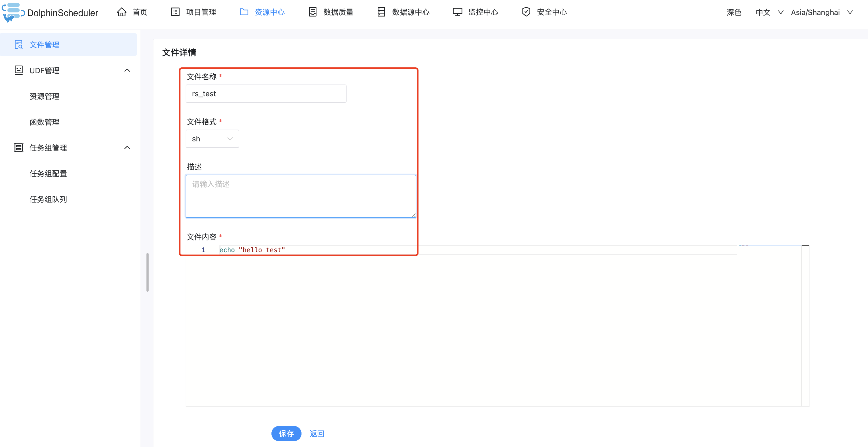868x447 pixels.
Task: Select 任务组队列 in the sidebar
Action: coord(48,199)
